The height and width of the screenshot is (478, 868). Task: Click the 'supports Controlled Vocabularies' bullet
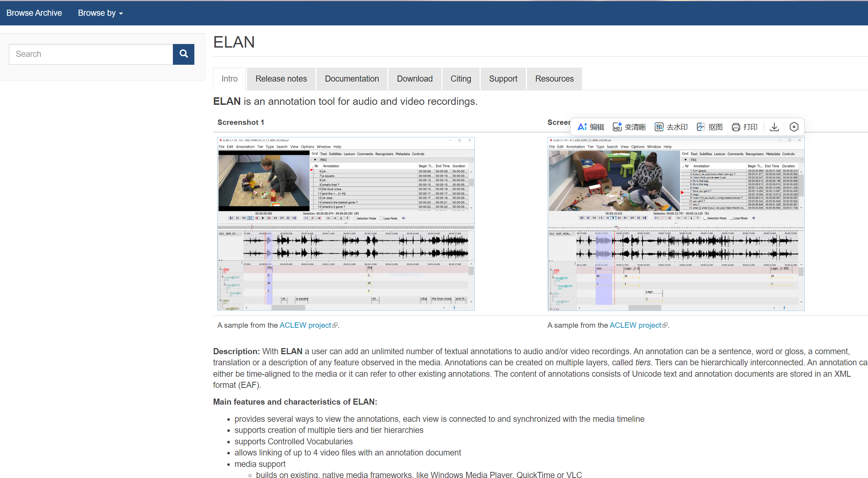[x=294, y=442]
